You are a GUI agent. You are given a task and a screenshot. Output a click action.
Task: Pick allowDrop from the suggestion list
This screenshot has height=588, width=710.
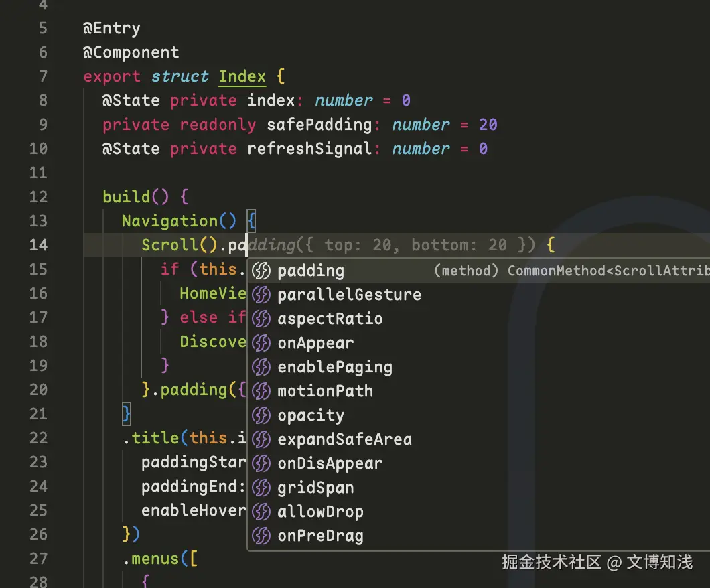479,512
